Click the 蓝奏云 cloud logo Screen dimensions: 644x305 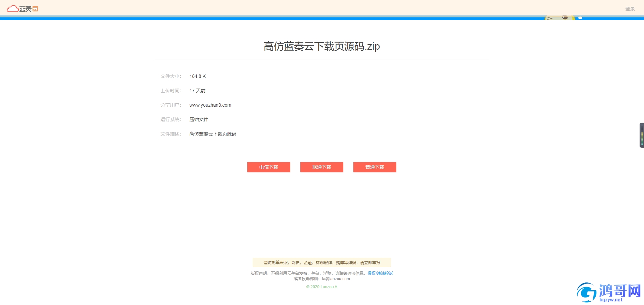tap(22, 9)
